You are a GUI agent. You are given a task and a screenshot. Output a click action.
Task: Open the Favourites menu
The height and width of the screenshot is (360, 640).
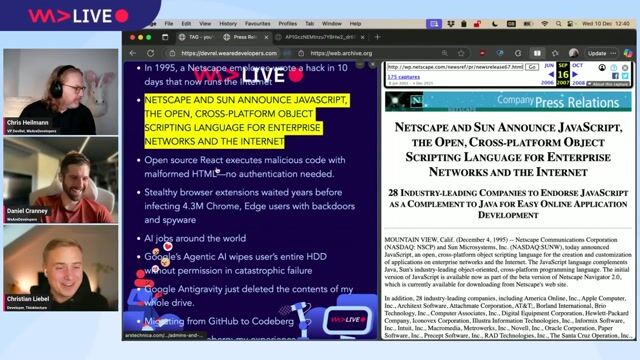click(x=258, y=24)
